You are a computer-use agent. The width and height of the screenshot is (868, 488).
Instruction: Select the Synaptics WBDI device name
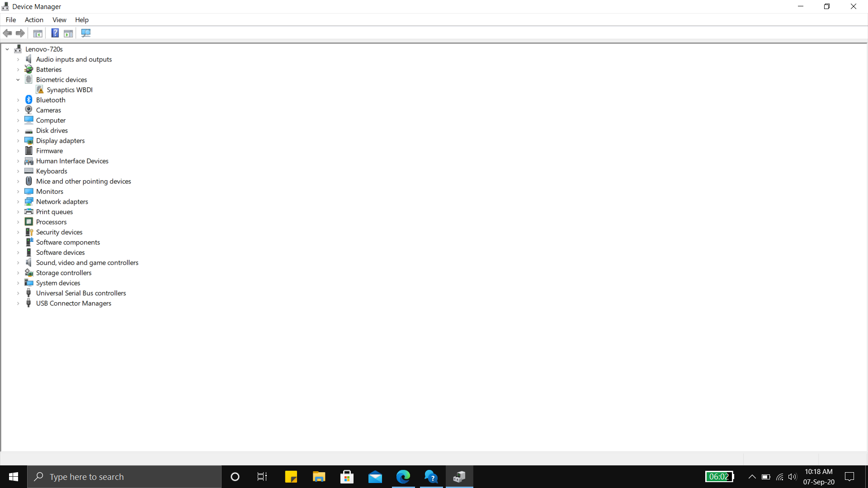(70, 89)
